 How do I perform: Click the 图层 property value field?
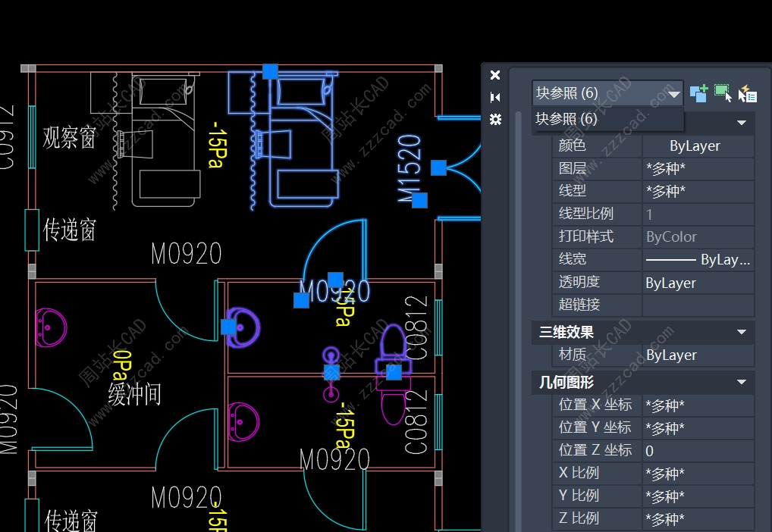[697, 169]
